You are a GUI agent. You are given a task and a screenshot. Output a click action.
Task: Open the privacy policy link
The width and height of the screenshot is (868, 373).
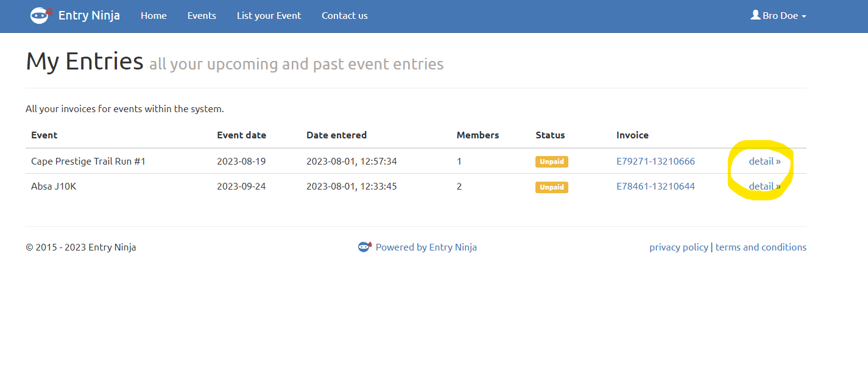[x=679, y=247]
